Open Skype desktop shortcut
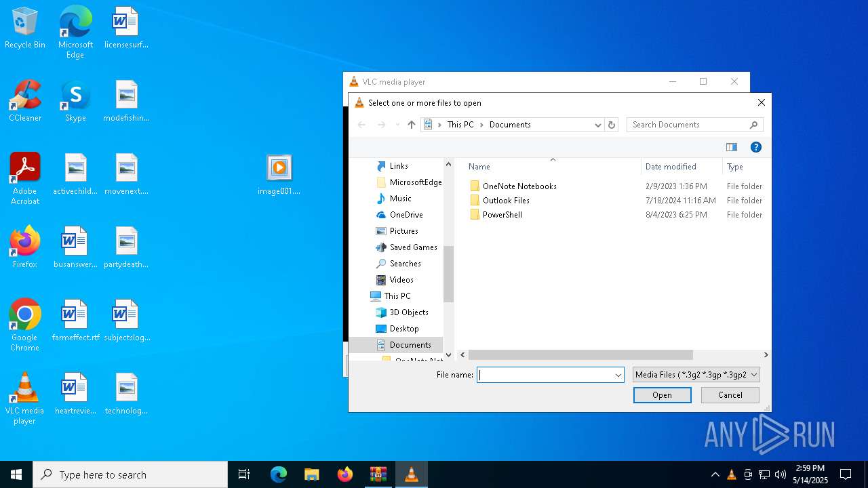Screen dimensions: 868x488 click(x=75, y=101)
